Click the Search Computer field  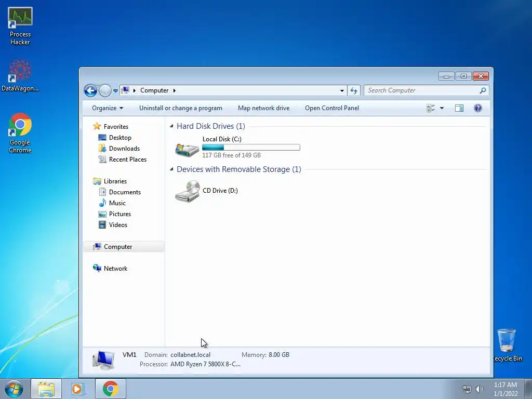tap(422, 90)
